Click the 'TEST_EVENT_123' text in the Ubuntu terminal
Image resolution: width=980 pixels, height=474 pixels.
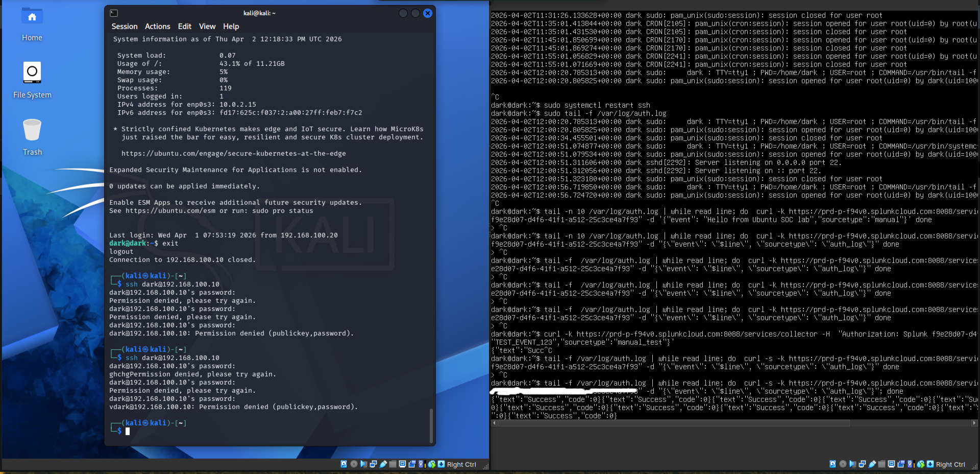[x=524, y=342]
